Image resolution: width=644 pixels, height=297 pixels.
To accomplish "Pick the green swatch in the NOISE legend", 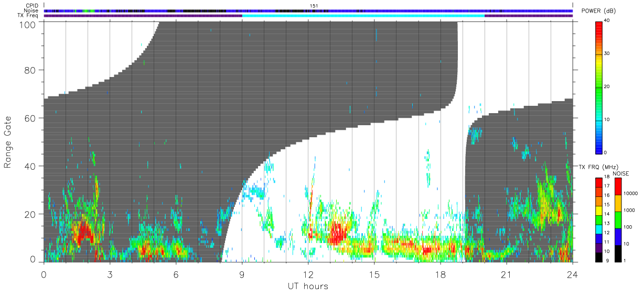I will coord(618,220).
